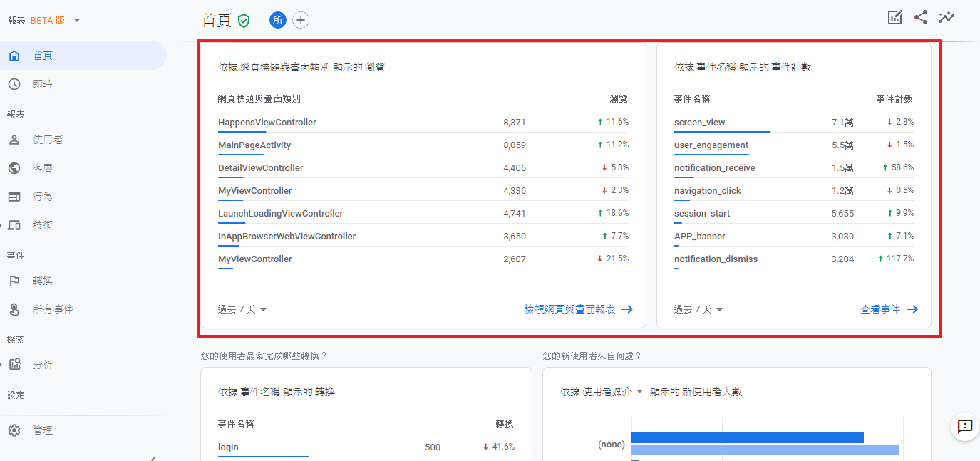Screen dimensions: 980x461
Task: Click the 所有使用者 comparison chip
Action: click(277, 20)
